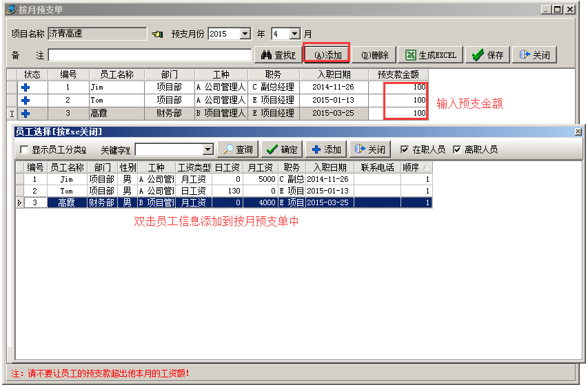This screenshot has width=588, height=387.
Task: Open the 关键字 dropdown list
Action: coord(208,150)
